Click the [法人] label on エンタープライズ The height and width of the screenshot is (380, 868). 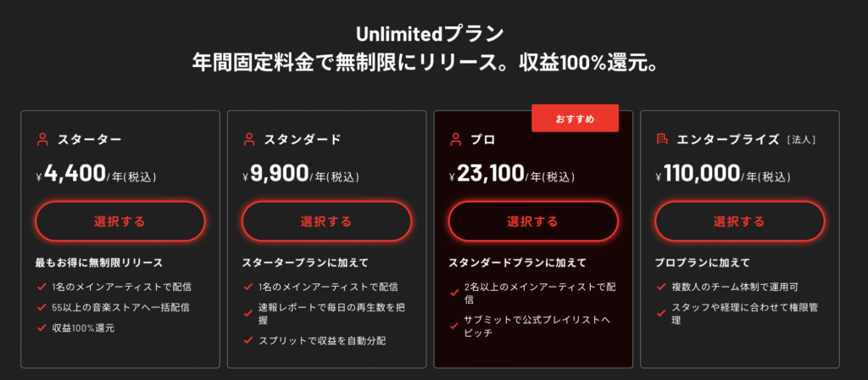tap(800, 140)
